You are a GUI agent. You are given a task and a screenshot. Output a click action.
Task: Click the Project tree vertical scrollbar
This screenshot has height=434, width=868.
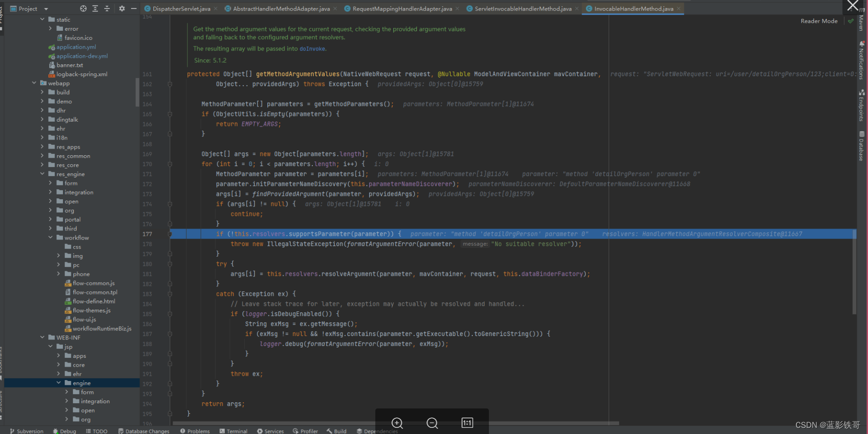point(137,92)
